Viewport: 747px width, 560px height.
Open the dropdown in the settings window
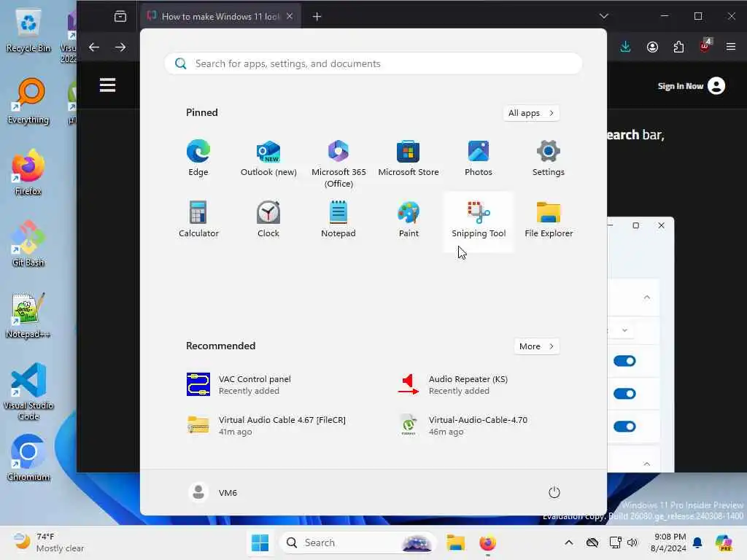click(x=624, y=330)
